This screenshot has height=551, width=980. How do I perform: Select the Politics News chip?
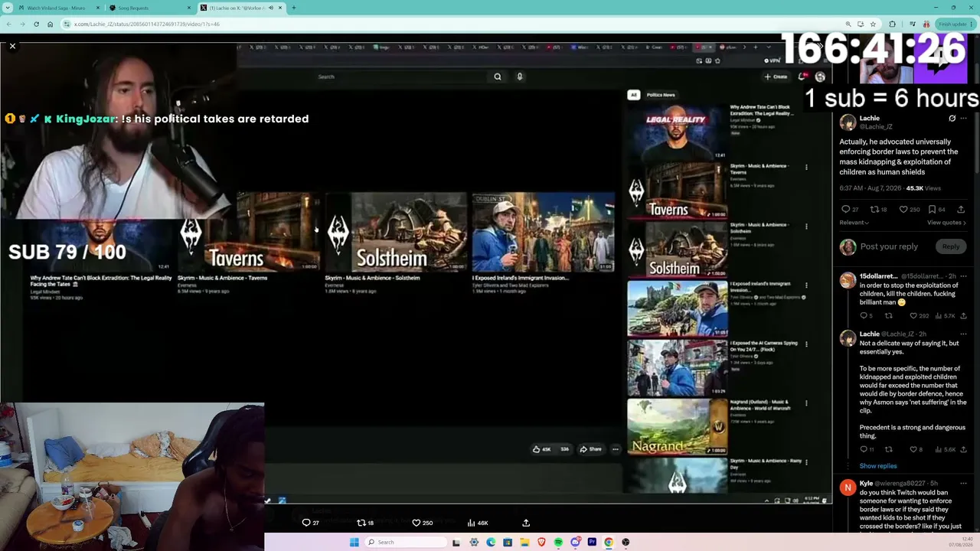pyautogui.click(x=661, y=95)
